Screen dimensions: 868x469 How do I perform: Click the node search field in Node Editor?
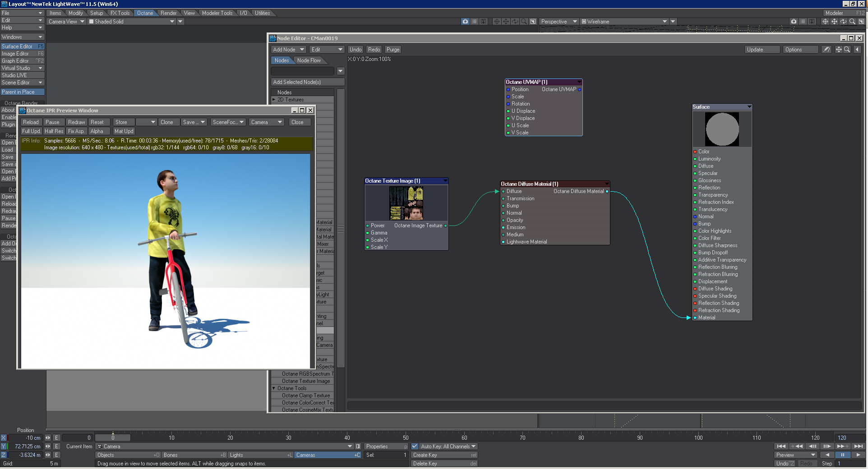click(303, 71)
